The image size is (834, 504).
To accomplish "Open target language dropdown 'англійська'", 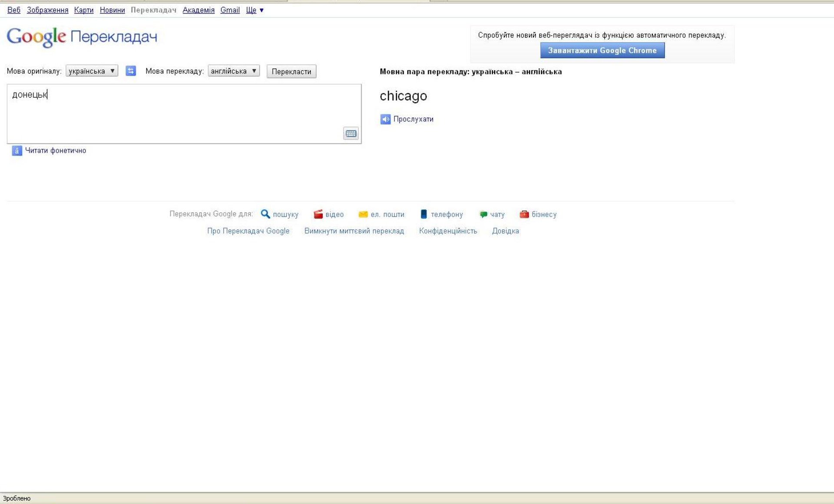I will click(234, 71).
